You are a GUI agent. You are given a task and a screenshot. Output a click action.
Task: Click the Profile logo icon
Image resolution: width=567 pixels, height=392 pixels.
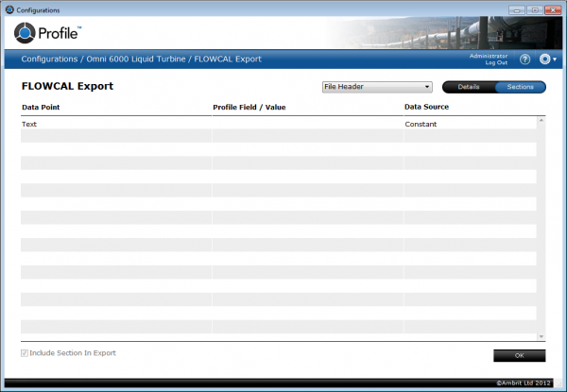(x=25, y=33)
